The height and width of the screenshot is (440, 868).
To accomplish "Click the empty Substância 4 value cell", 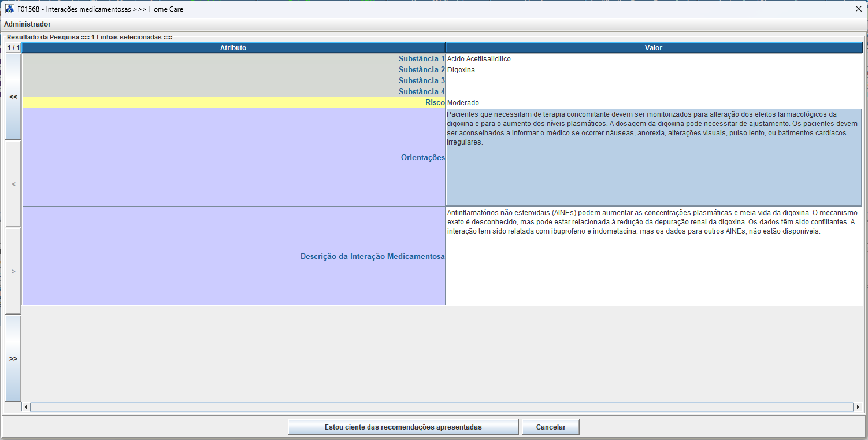I will point(653,92).
